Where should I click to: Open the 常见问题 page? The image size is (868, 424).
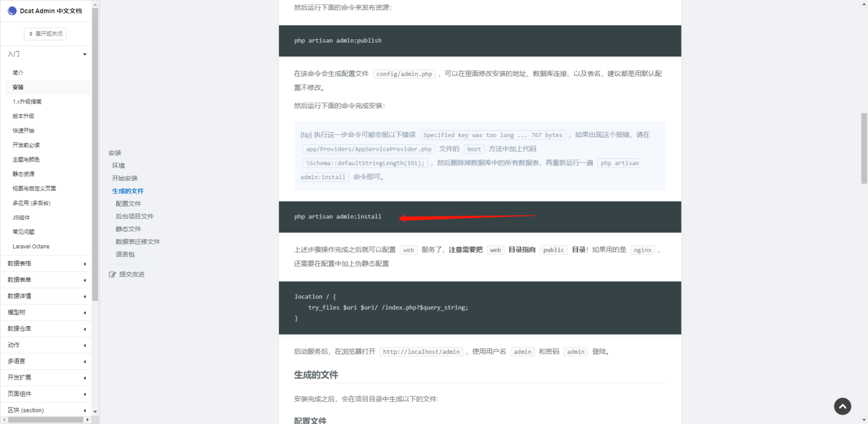pyautogui.click(x=23, y=232)
